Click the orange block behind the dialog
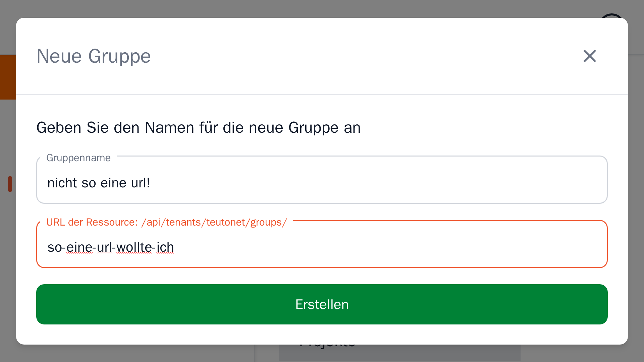Screen dimensions: 644x362 coord(8,77)
